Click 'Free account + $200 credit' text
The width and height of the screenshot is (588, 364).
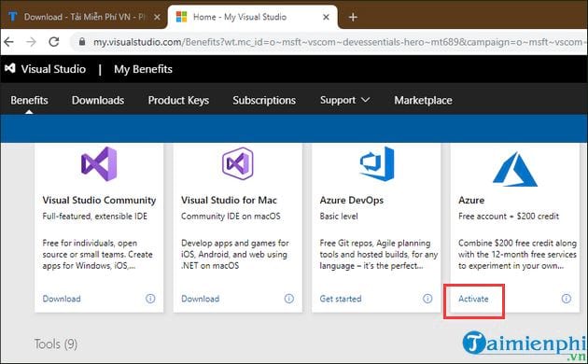click(509, 217)
